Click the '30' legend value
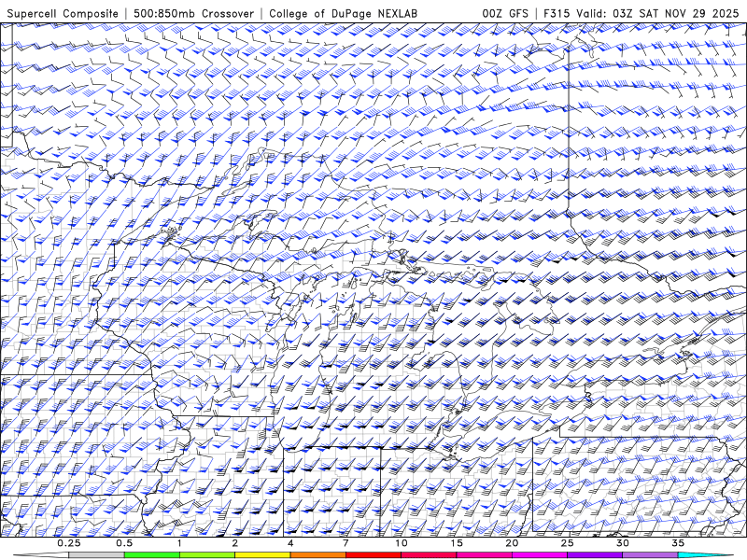Viewport: 747px width, 560px height. pyautogui.click(x=623, y=543)
